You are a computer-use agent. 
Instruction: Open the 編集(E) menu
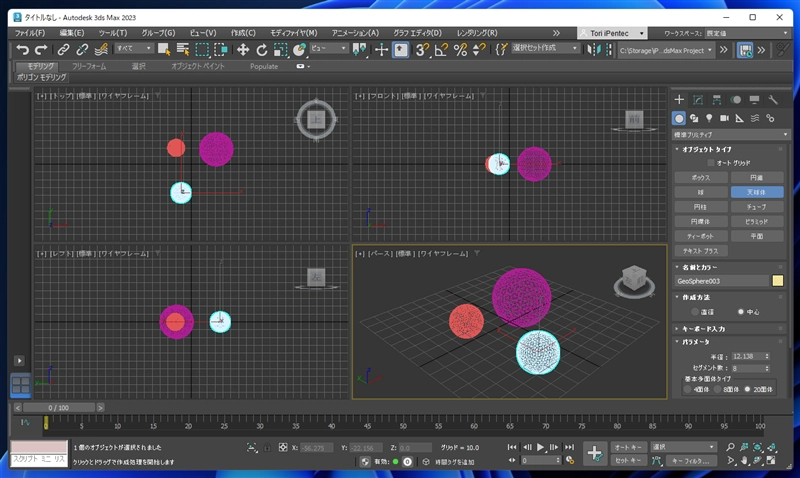coord(72,33)
